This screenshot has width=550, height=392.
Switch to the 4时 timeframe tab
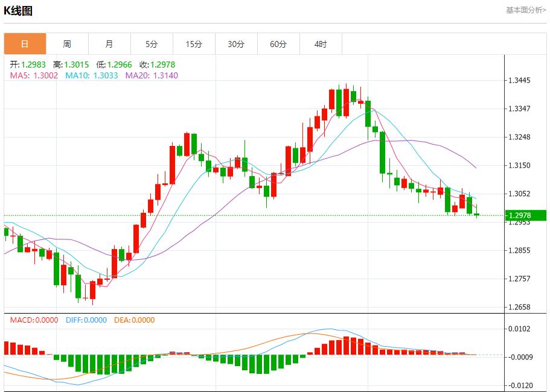tap(321, 44)
